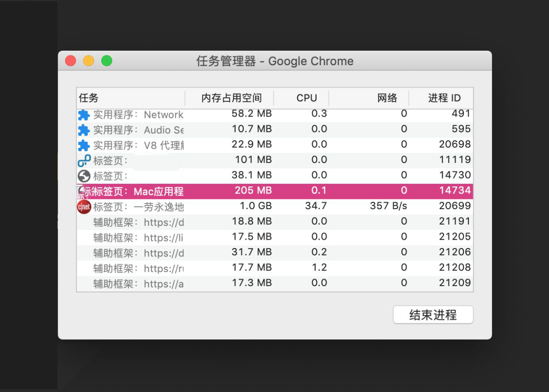Screen dimensions: 549x392
Task: Click globe icon of 38.1 MB tab row
Action: click(x=84, y=176)
